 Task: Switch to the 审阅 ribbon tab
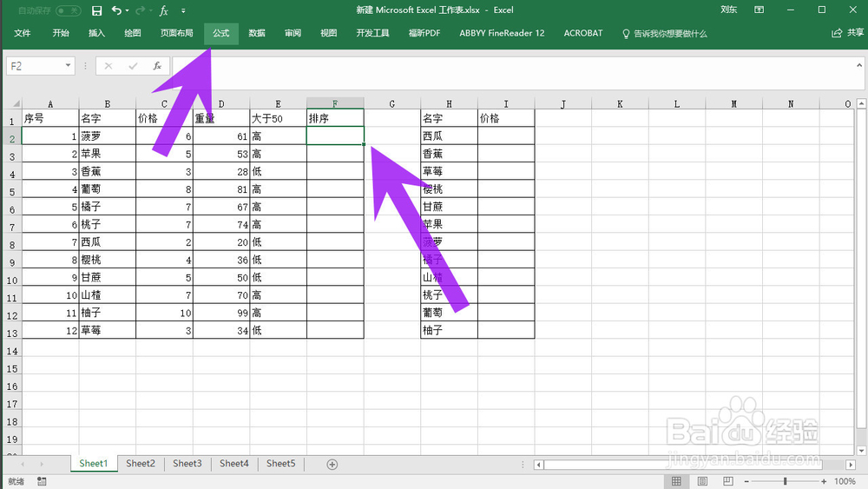point(293,33)
